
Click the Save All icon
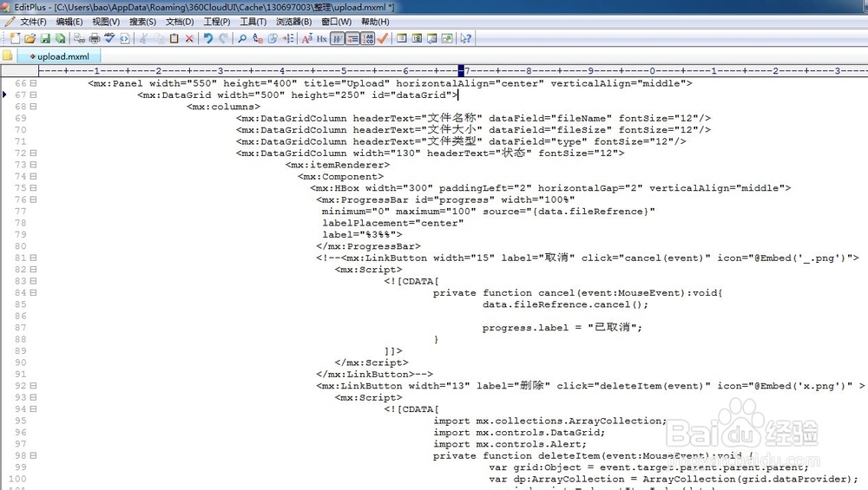point(61,38)
